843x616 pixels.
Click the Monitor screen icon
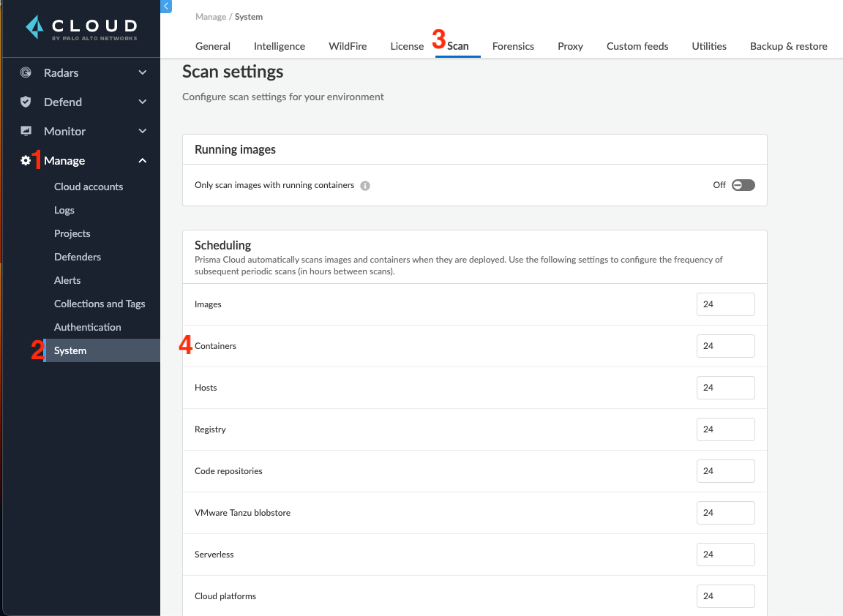pos(26,131)
